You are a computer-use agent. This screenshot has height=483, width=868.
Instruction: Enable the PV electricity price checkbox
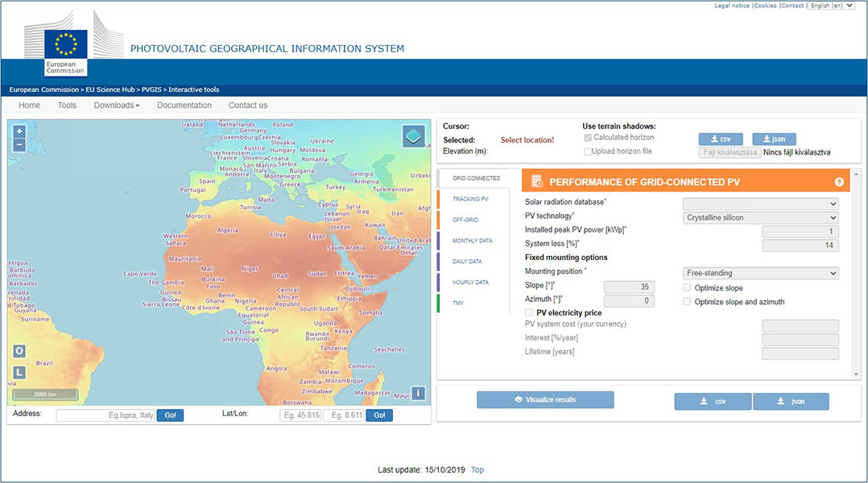(x=529, y=312)
